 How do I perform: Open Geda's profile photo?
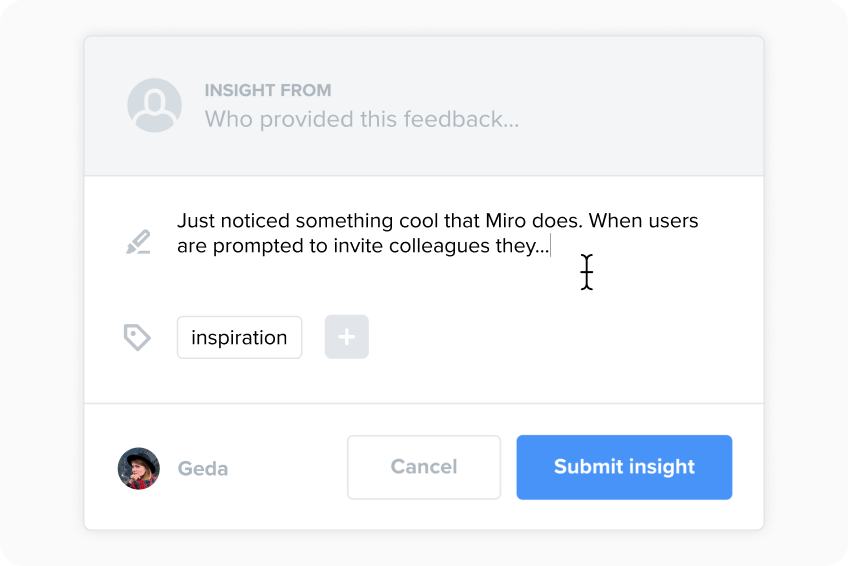pyautogui.click(x=138, y=468)
